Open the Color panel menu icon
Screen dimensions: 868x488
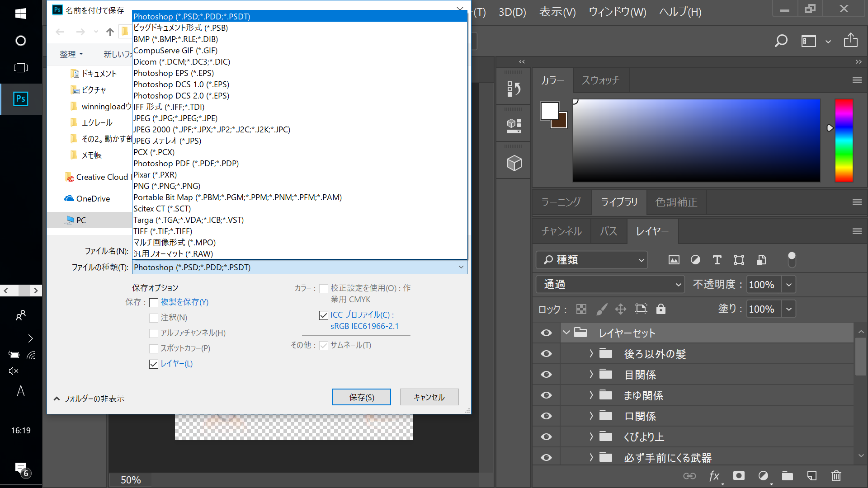click(857, 80)
